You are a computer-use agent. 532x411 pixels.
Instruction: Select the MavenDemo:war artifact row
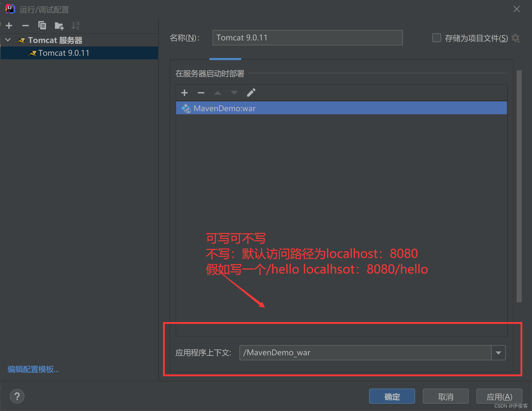(x=341, y=108)
